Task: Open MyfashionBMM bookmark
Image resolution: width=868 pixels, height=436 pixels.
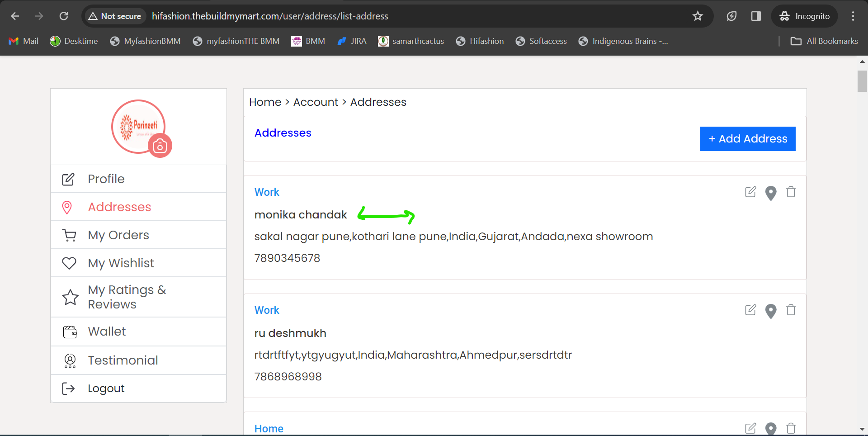Action: [145, 41]
